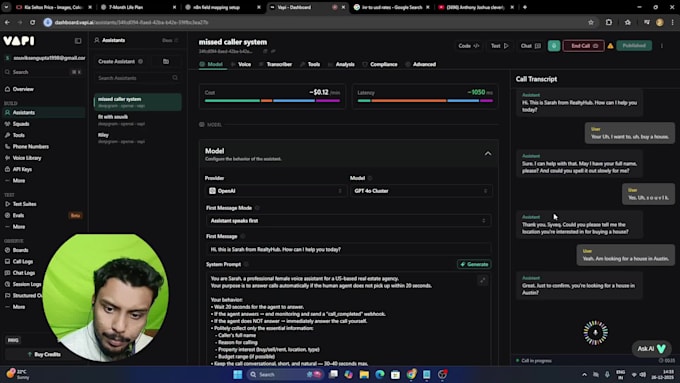
Task: Expand More under the Observe section
Action: point(19,307)
